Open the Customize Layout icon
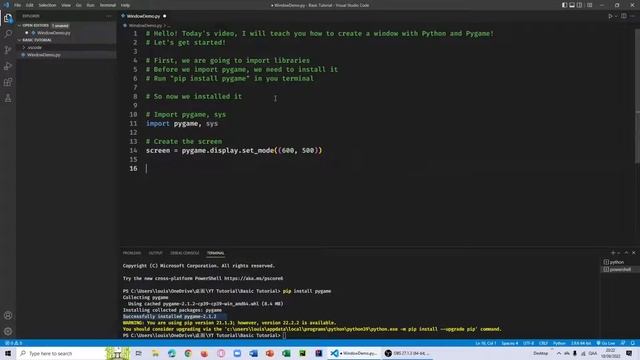The height and width of the screenshot is (360, 640). pyautogui.click(x=589, y=5)
